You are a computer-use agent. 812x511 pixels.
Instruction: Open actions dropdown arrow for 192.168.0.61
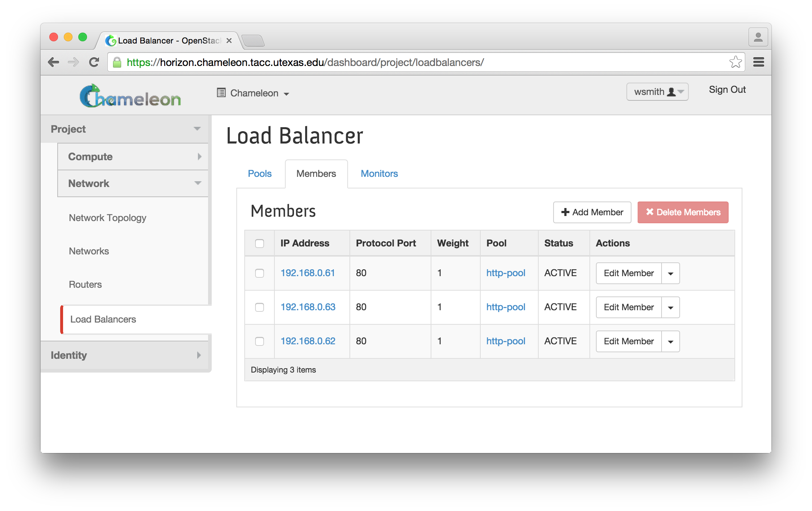point(671,273)
